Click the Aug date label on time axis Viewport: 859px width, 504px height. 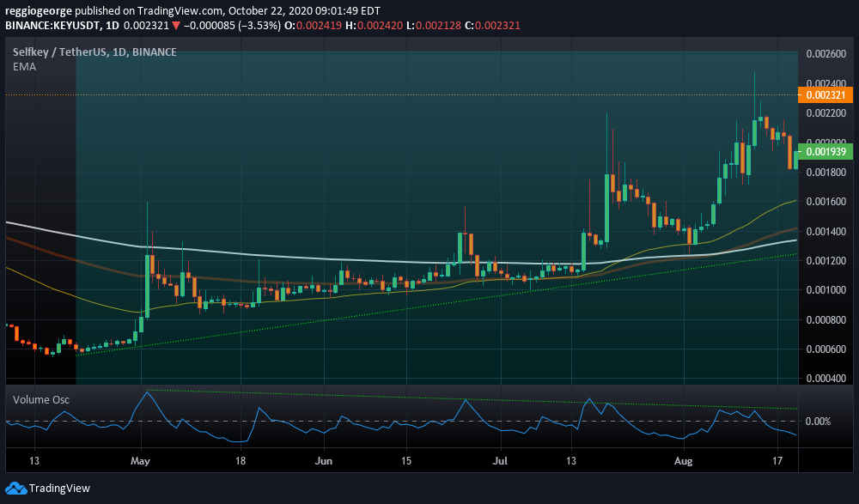(x=684, y=461)
